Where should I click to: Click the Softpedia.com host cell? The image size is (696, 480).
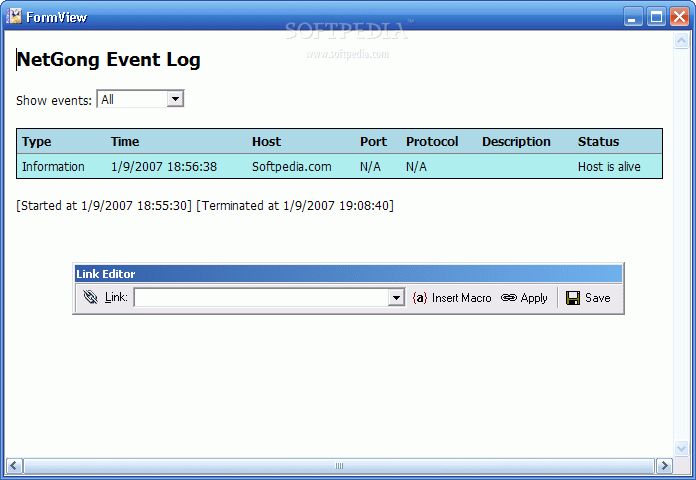pyautogui.click(x=292, y=167)
